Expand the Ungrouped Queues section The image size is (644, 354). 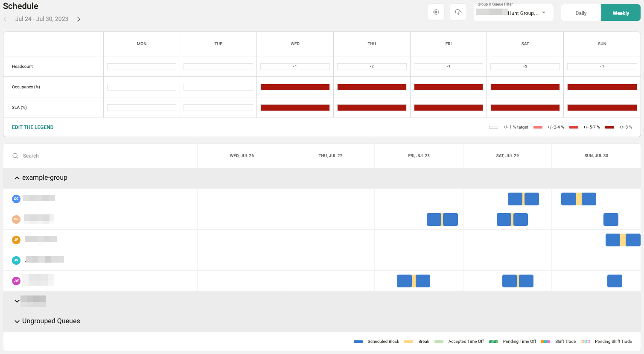coord(17,322)
